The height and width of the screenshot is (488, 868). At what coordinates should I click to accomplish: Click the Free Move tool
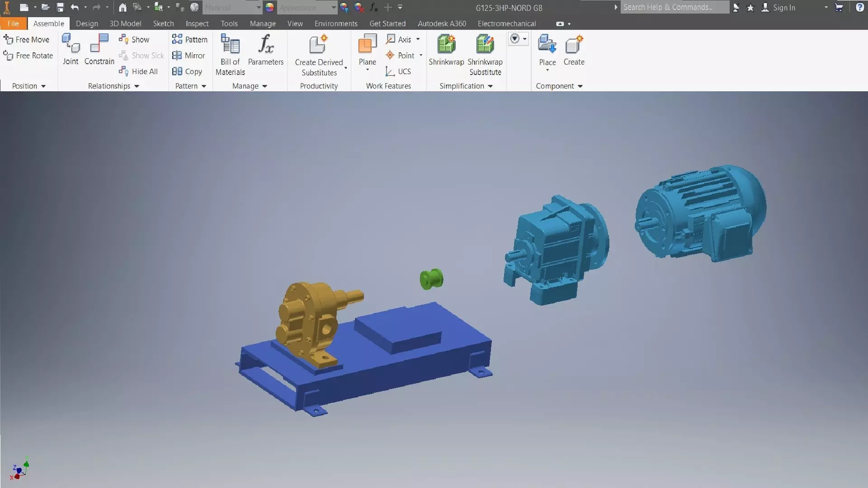pos(26,40)
